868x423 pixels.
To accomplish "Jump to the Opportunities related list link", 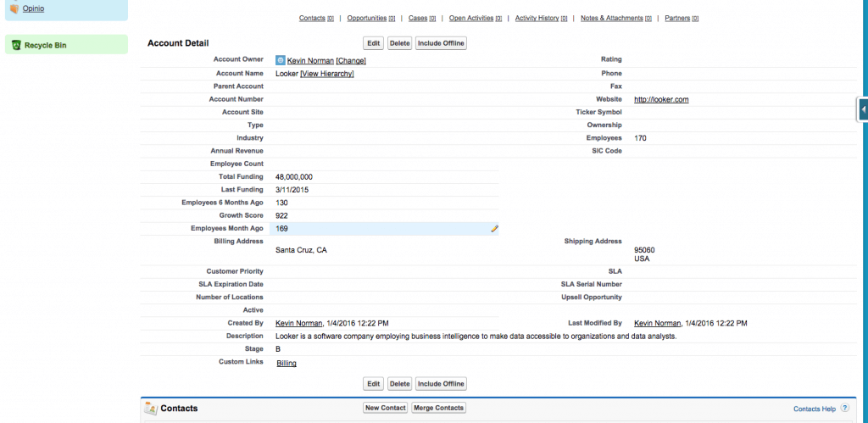I will tap(366, 18).
